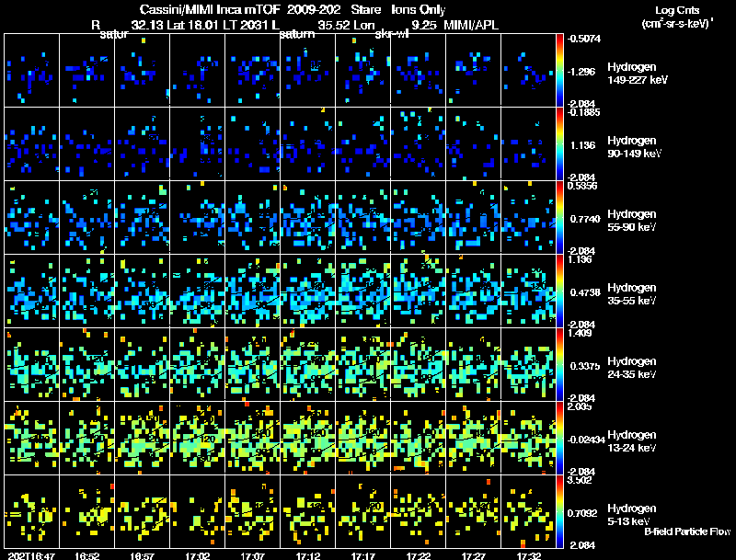Viewport: 736px width, 560px height.
Task: Click the 5-13 keV image in 17:32 column
Action: point(529,511)
